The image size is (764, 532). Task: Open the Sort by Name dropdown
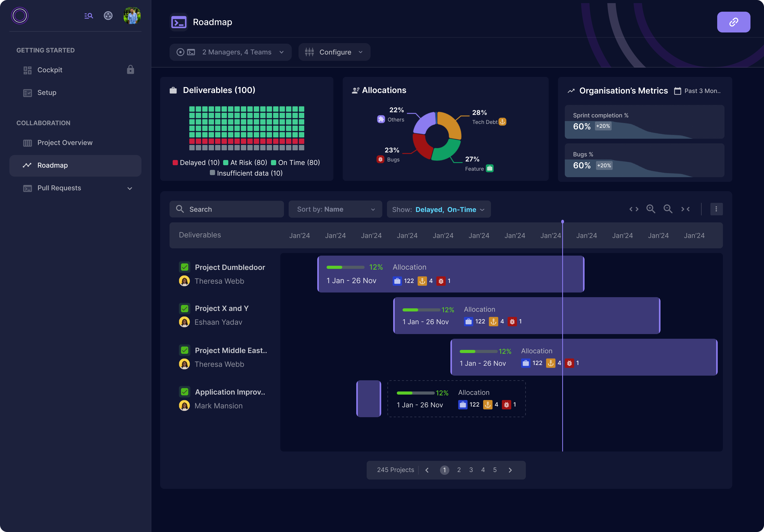[x=335, y=209]
